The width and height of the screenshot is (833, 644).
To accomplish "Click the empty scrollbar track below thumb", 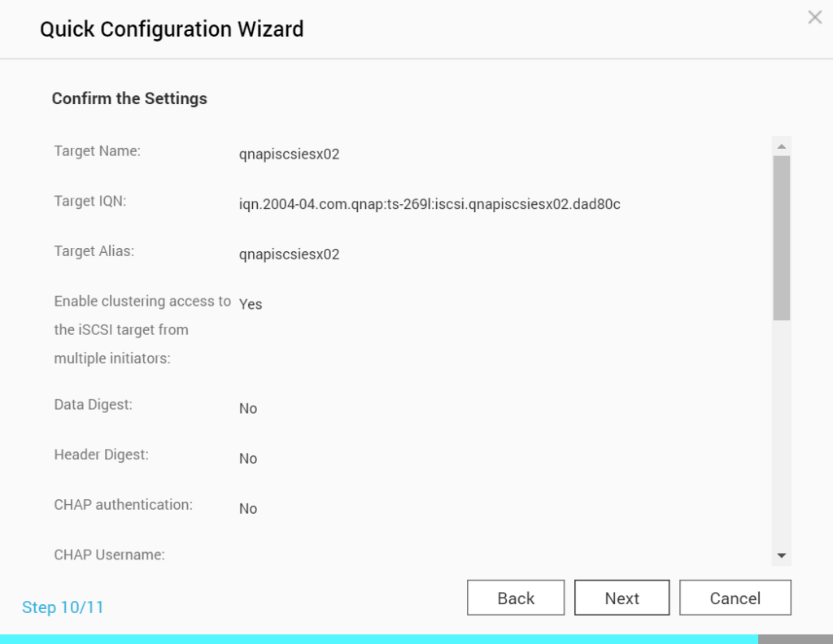I will [781, 431].
